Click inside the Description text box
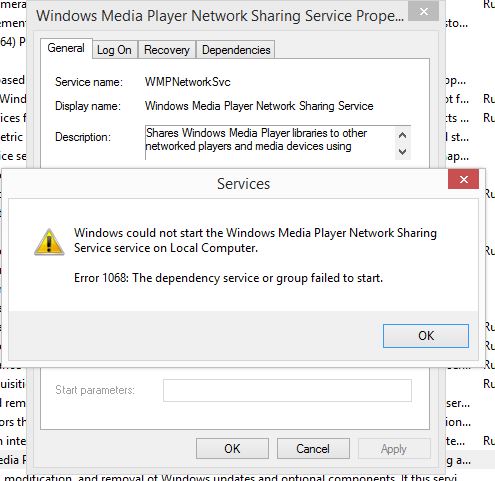495x481 pixels. click(x=270, y=143)
